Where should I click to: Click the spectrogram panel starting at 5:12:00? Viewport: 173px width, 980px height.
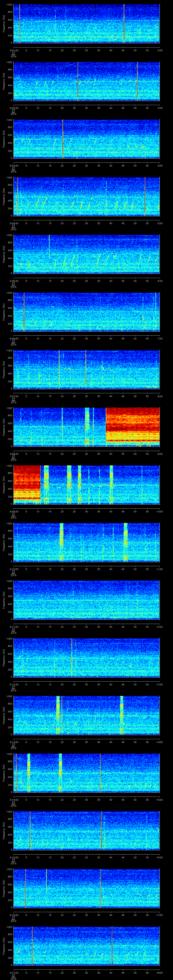pos(87,658)
